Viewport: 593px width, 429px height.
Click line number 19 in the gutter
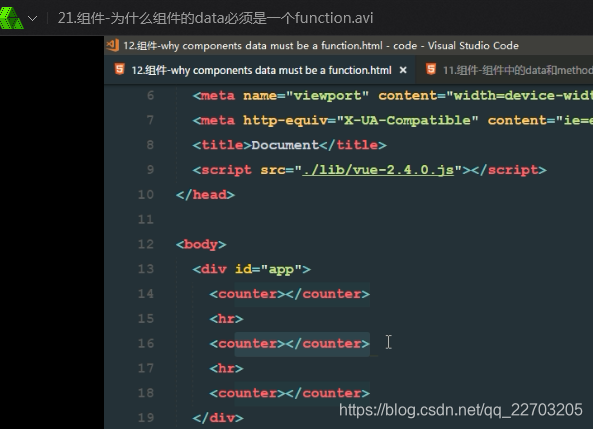point(146,418)
